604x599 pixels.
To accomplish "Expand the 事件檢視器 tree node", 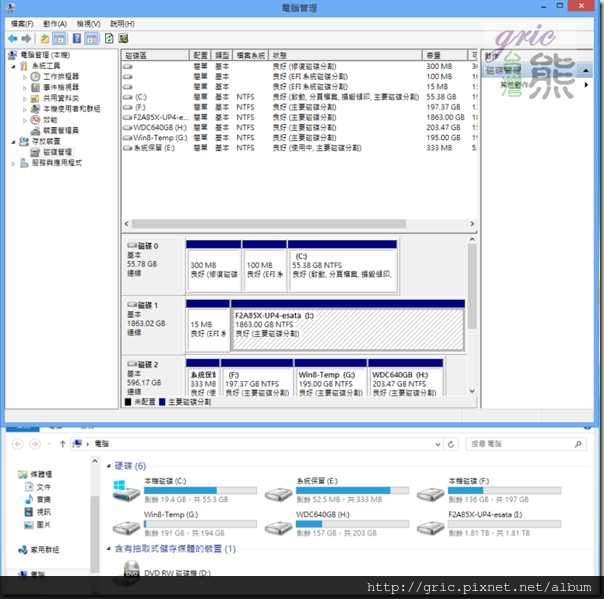I will [25, 88].
